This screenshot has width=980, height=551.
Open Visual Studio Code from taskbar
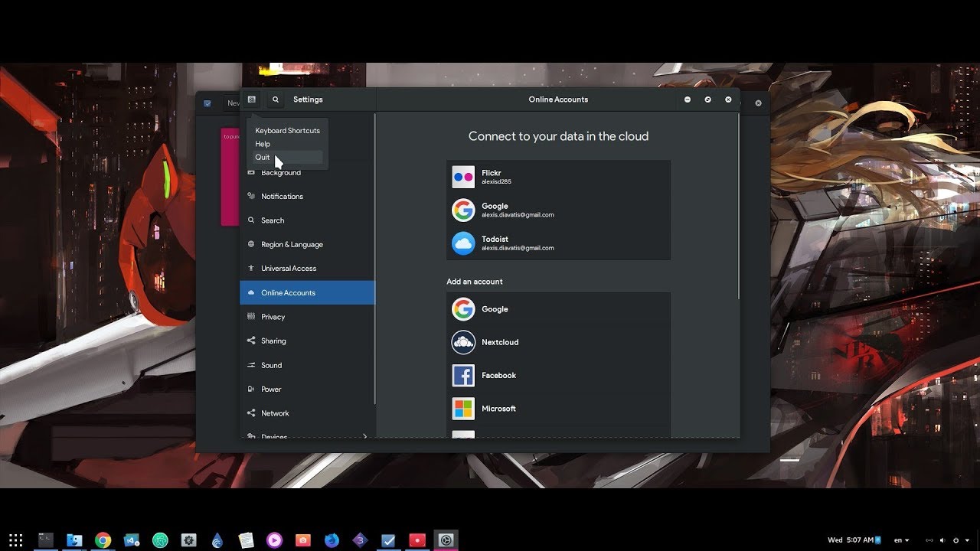tap(132, 540)
